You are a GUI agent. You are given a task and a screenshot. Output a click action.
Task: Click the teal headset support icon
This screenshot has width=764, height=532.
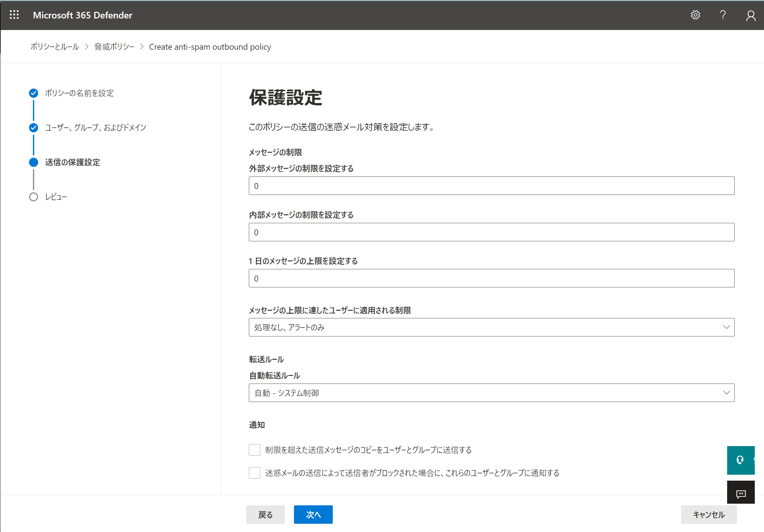(x=740, y=460)
